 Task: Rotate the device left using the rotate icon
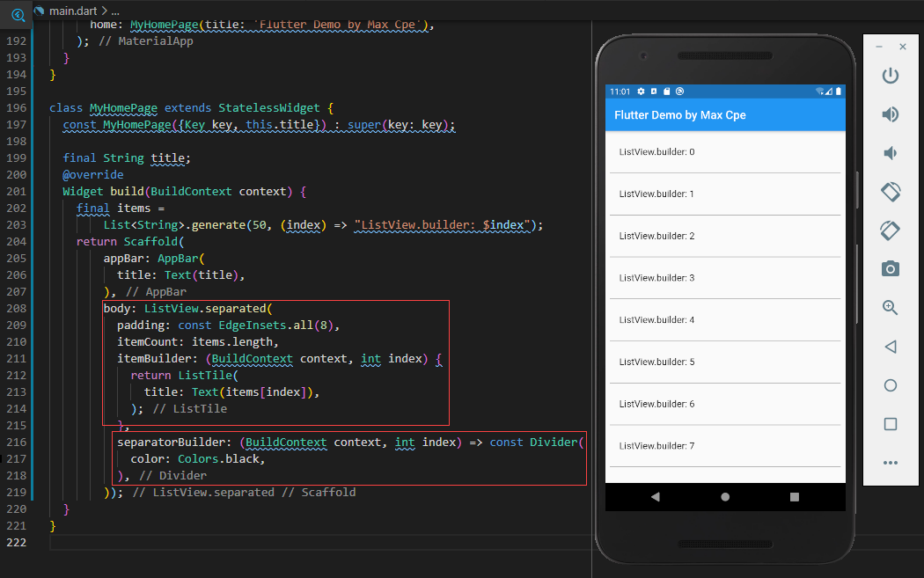890,191
